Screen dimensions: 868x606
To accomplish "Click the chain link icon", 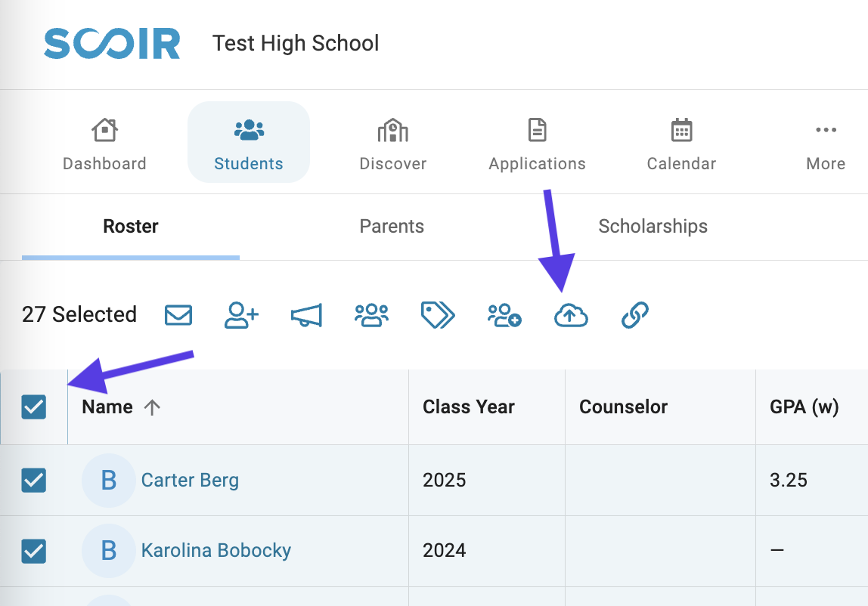I will click(635, 315).
